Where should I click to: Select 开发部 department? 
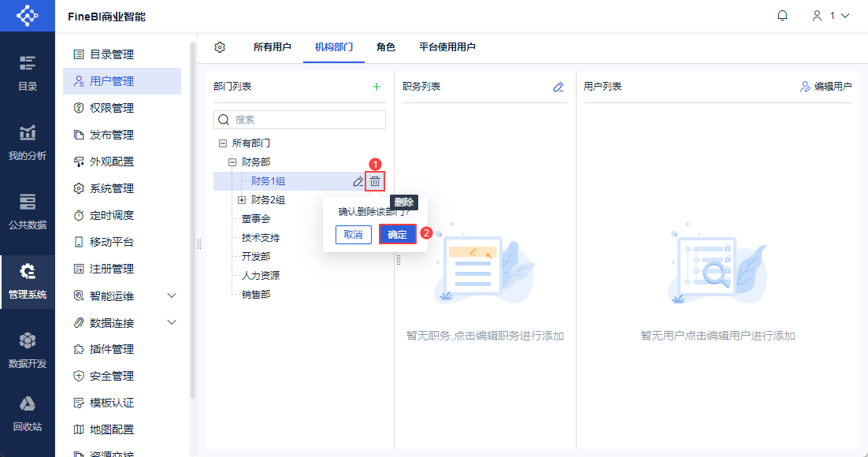pyautogui.click(x=256, y=257)
